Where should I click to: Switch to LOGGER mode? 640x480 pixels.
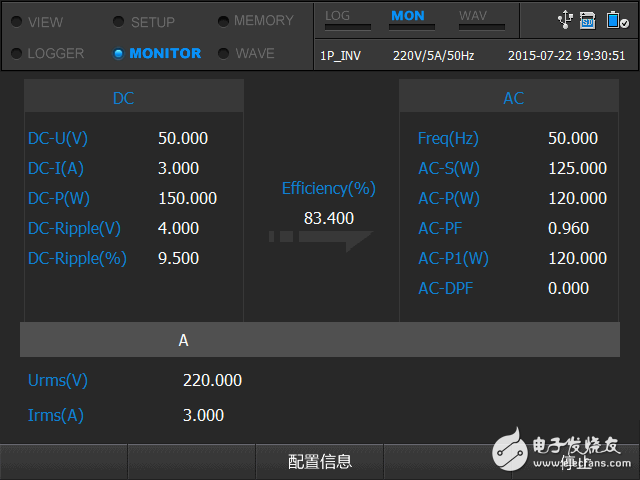click(x=52, y=53)
